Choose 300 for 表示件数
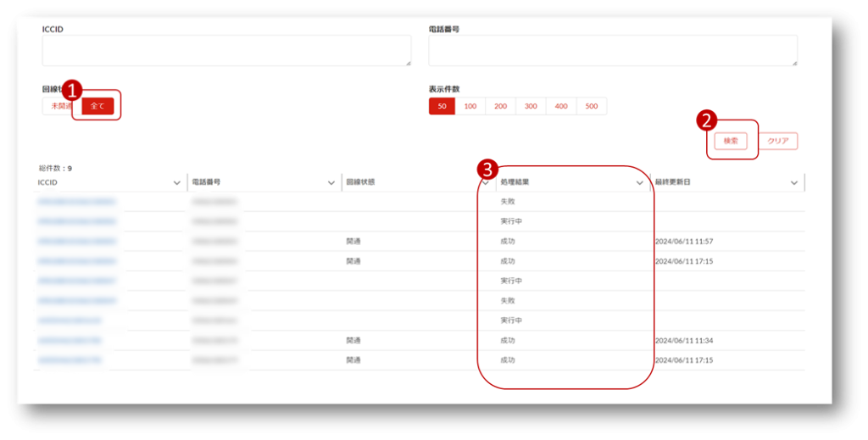 pyautogui.click(x=531, y=106)
